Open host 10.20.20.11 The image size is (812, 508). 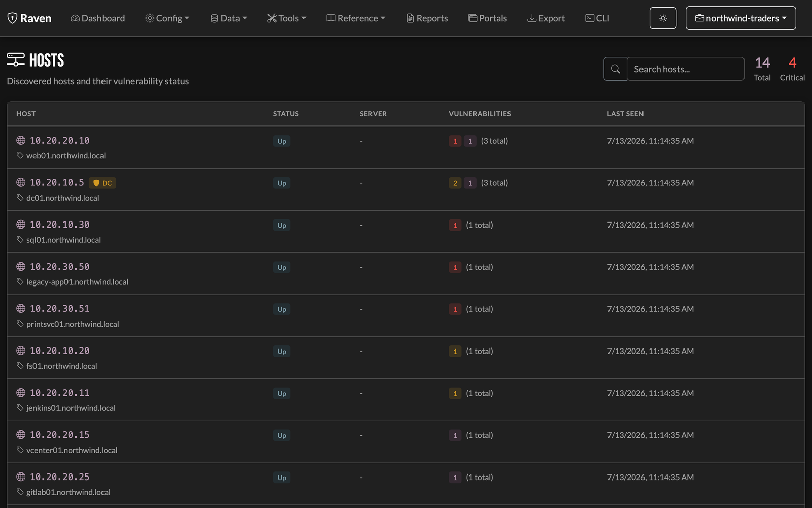[59, 393]
